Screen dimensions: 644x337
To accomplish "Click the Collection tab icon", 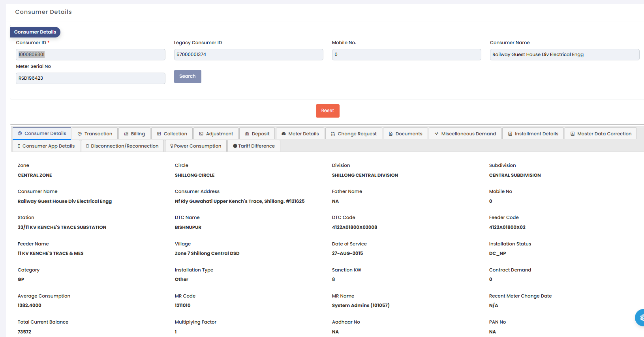I will point(159,134).
